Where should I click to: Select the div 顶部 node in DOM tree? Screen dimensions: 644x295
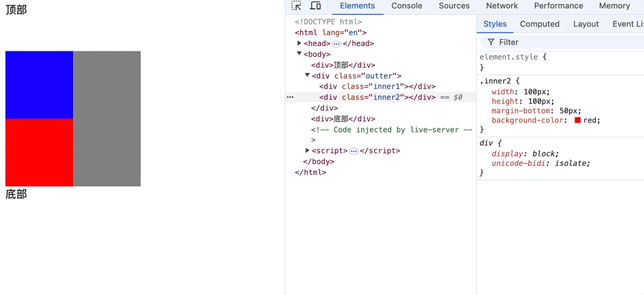(x=343, y=65)
